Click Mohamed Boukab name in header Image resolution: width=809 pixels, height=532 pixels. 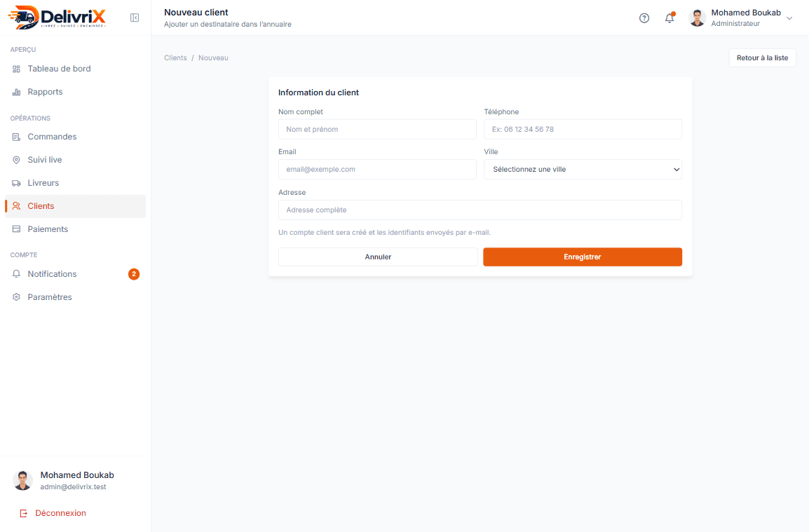pyautogui.click(x=745, y=13)
